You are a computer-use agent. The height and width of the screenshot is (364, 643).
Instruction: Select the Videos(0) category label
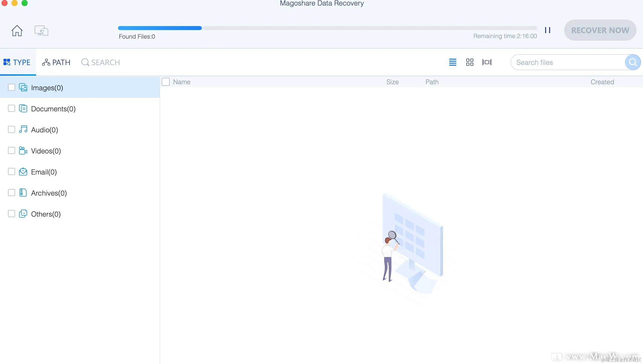[x=46, y=151]
